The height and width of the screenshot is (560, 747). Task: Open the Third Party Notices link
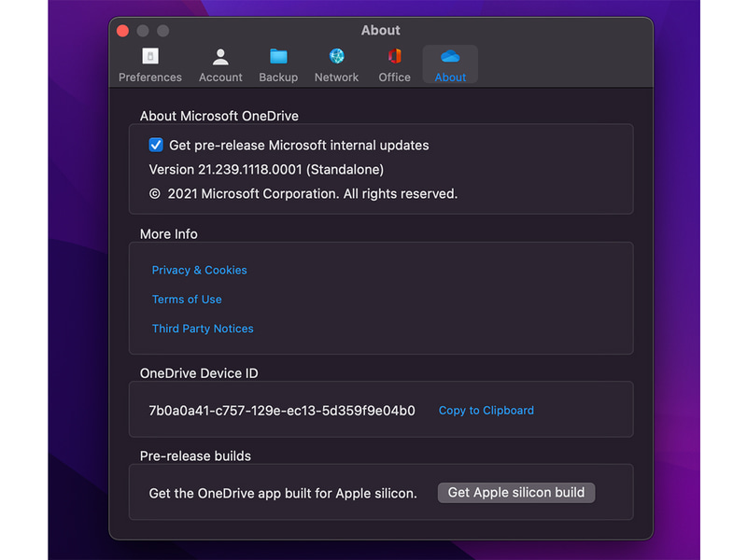pos(203,329)
